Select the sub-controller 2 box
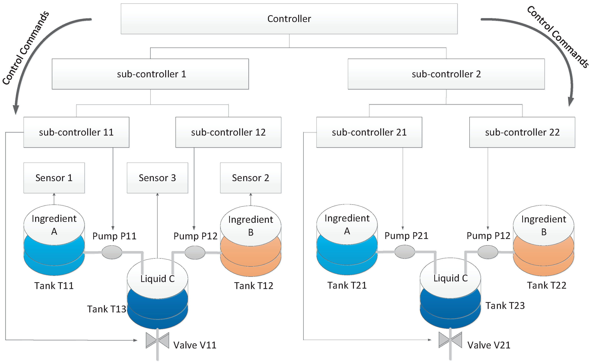Image resolution: width=593 pixels, height=364 pixels. (x=446, y=74)
